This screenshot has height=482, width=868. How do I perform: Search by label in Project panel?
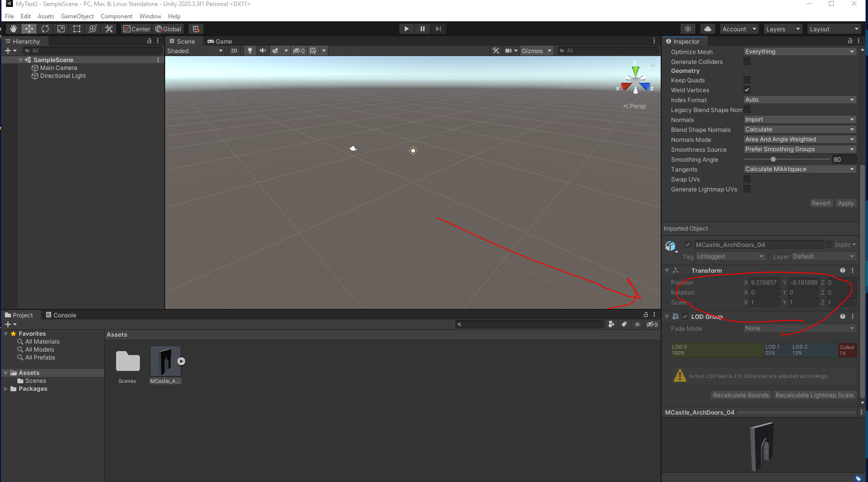(624, 324)
